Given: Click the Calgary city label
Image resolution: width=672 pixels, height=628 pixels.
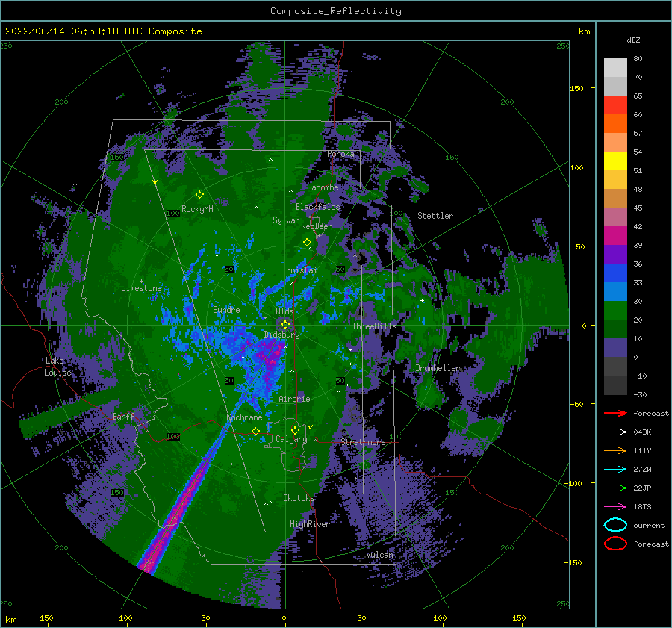Looking at the screenshot, I should (291, 439).
